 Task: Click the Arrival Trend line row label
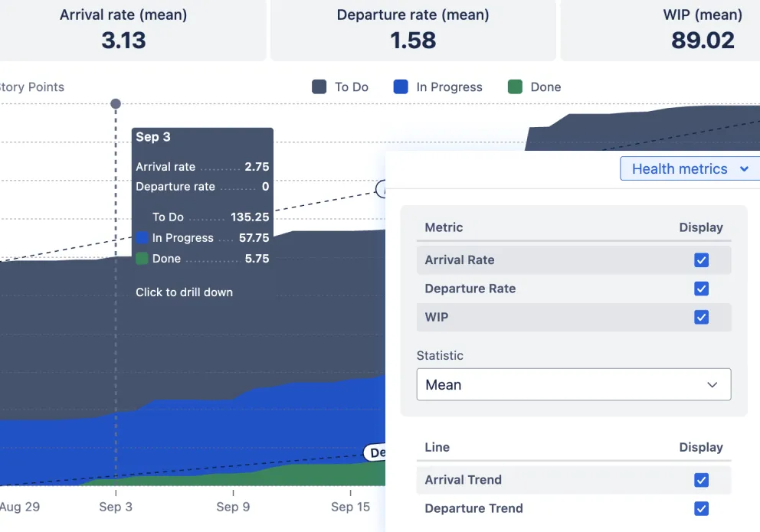[463, 480]
